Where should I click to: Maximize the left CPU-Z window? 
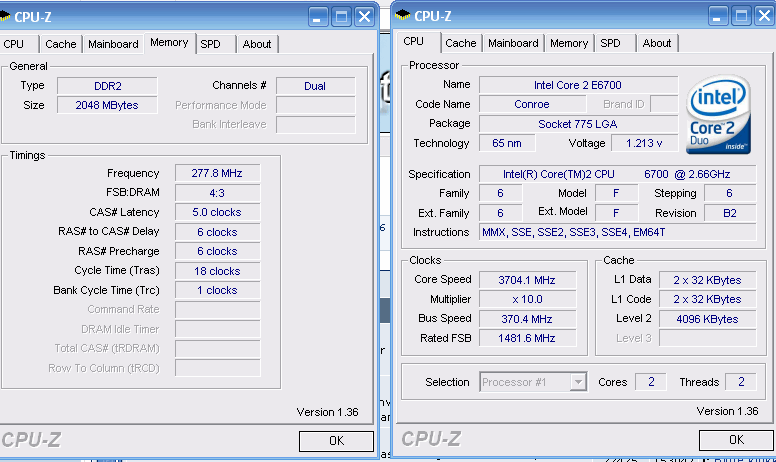click(x=341, y=17)
